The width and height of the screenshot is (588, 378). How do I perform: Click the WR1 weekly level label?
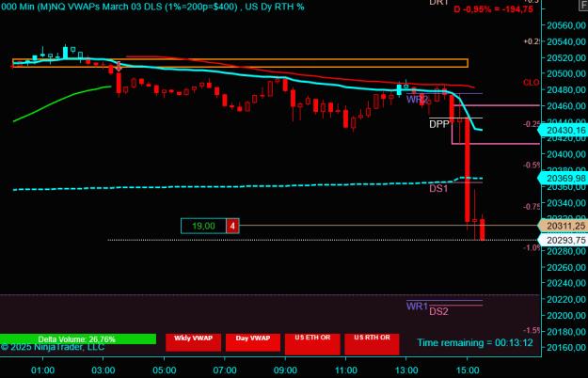click(417, 307)
